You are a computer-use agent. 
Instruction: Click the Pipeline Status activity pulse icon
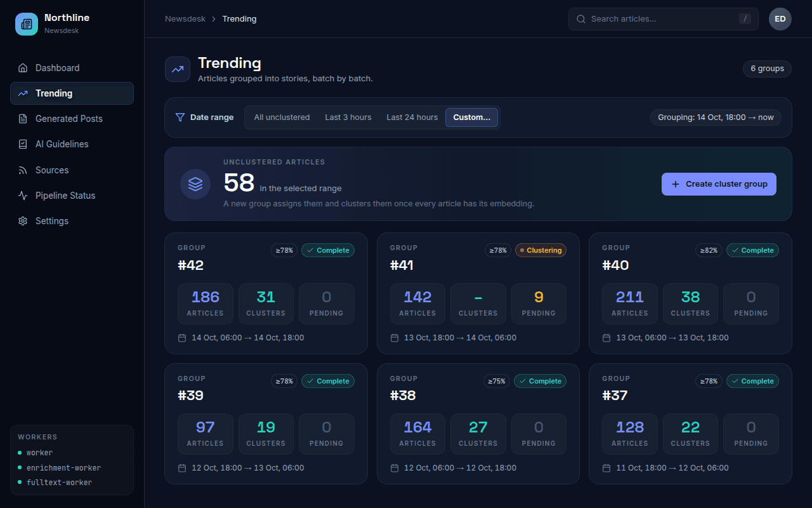click(x=23, y=196)
